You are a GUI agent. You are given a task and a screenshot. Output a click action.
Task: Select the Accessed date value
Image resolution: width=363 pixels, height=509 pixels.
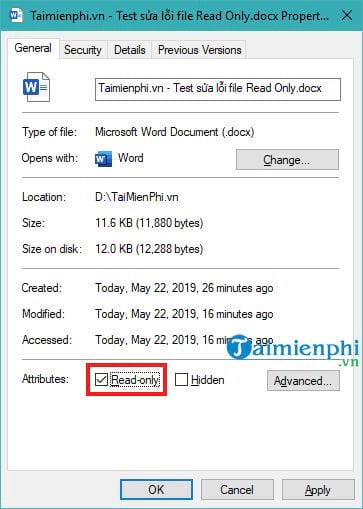point(184,340)
